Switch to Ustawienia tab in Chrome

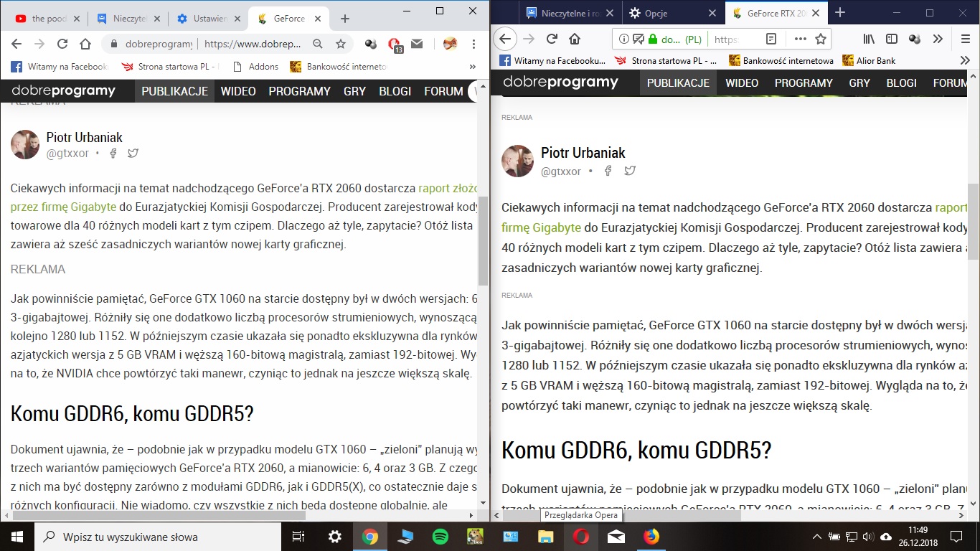(208, 19)
